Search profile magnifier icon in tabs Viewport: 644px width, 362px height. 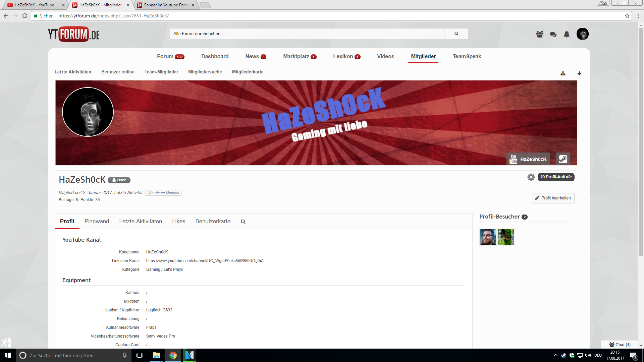[243, 222]
